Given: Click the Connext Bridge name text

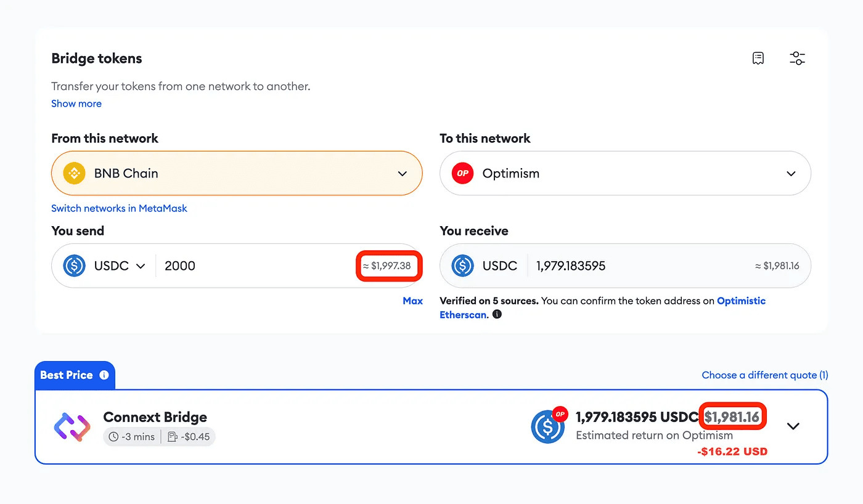Looking at the screenshot, I should click(155, 417).
